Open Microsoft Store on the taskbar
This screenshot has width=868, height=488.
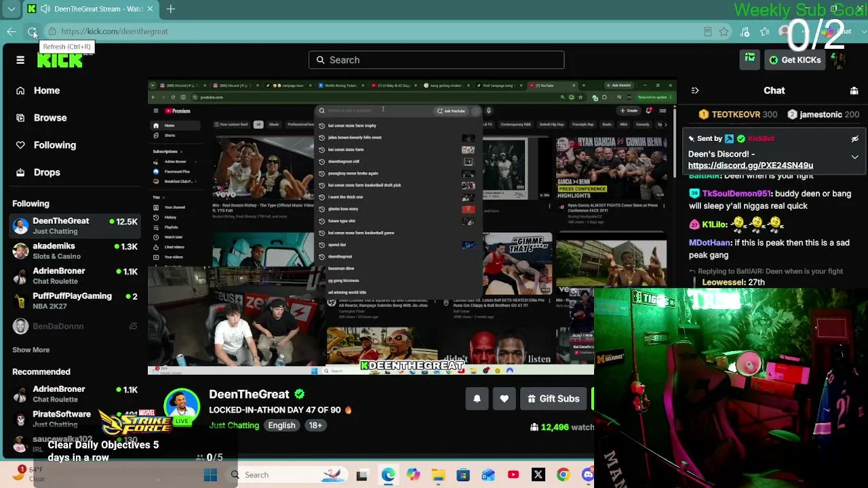(463, 475)
